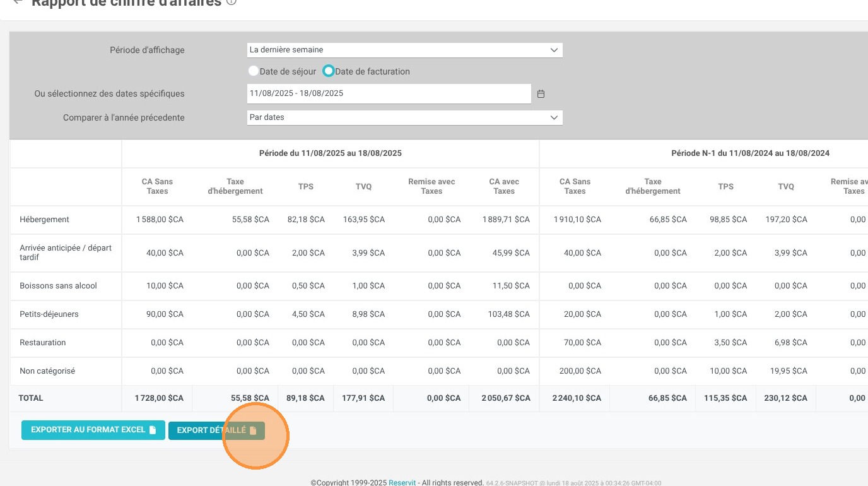868x486 pixels.
Task: Click the Hébergement TPS value 82,18 $CA
Action: 306,220
